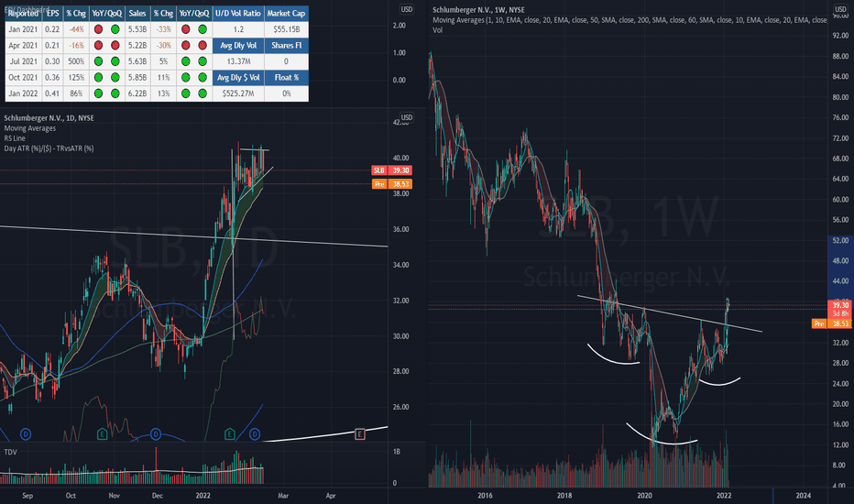Click the 13.37M average volume value
This screenshot has width=854, height=504.
click(238, 61)
